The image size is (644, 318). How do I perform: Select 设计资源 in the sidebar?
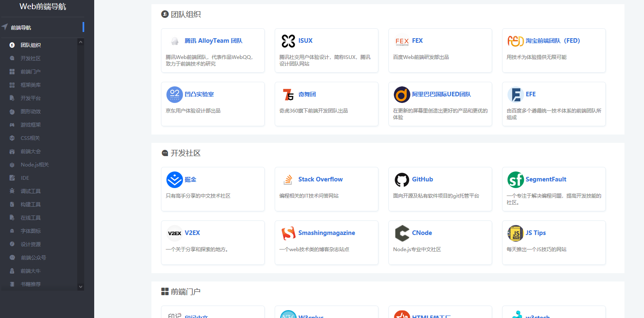click(x=31, y=245)
